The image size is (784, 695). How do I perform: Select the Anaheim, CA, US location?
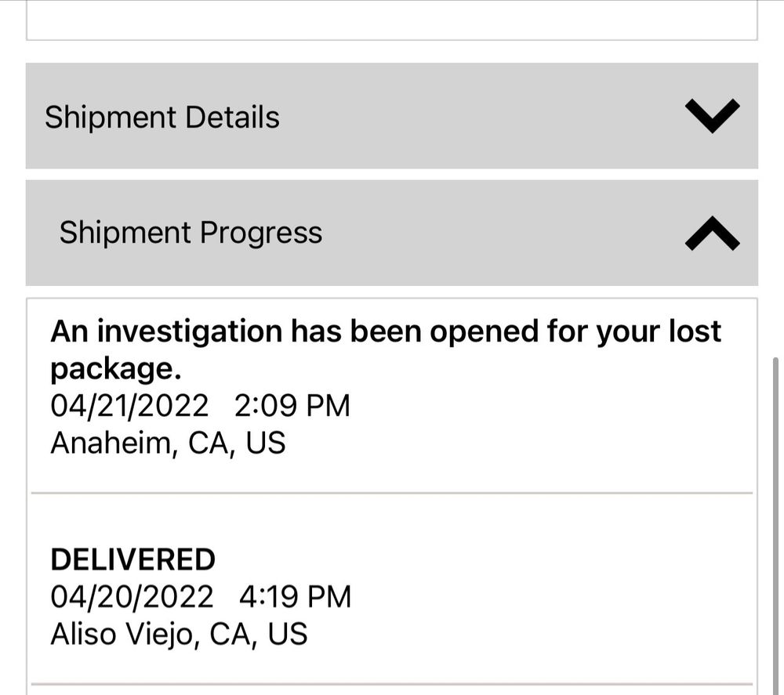pyautogui.click(x=168, y=443)
